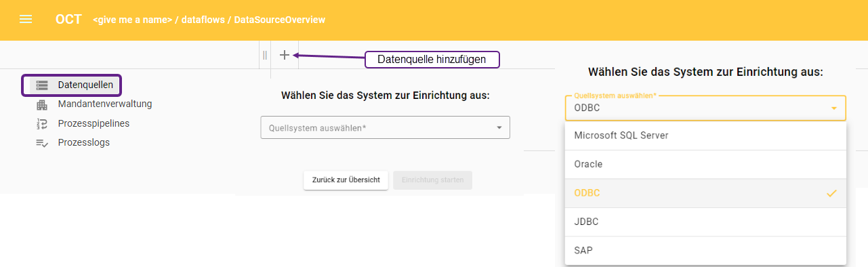This screenshot has height=267, width=868.
Task: Click the OCT title in header
Action: coord(68,20)
